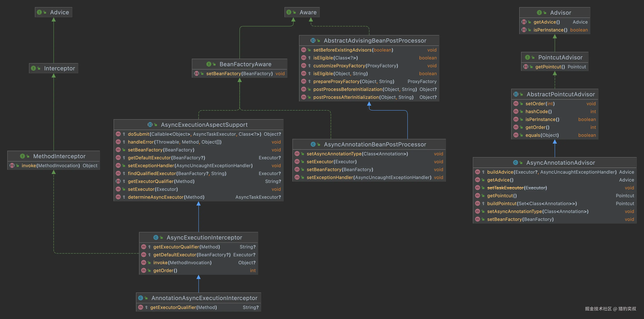The height and width of the screenshot is (319, 644).
Task: Click abstract class icon of AbstractAdvisingBeanPostProcessor
Action: [x=313, y=40]
